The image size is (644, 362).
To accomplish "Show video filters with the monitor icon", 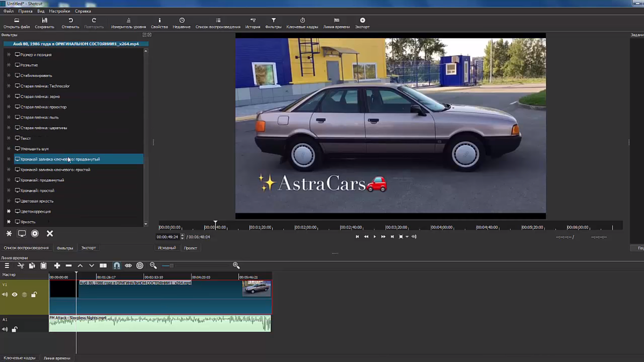I will pos(22,233).
